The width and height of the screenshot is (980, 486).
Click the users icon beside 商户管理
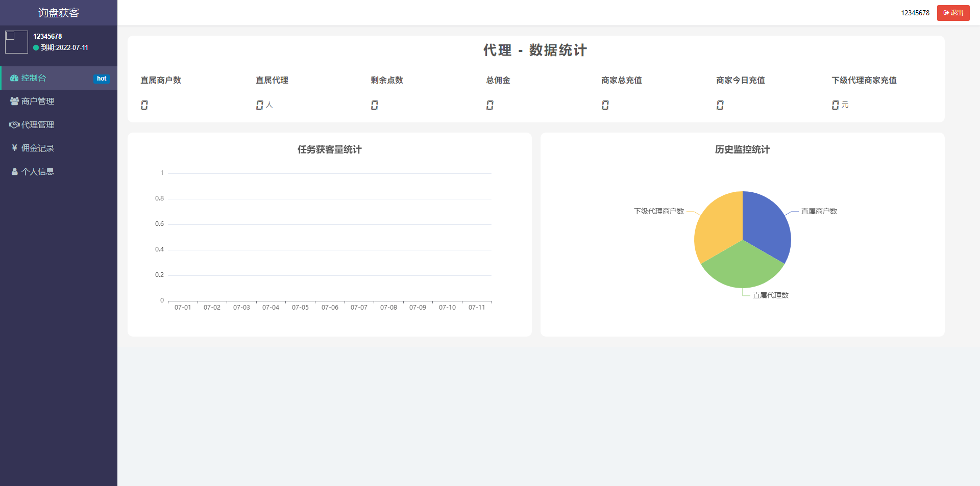(14, 101)
